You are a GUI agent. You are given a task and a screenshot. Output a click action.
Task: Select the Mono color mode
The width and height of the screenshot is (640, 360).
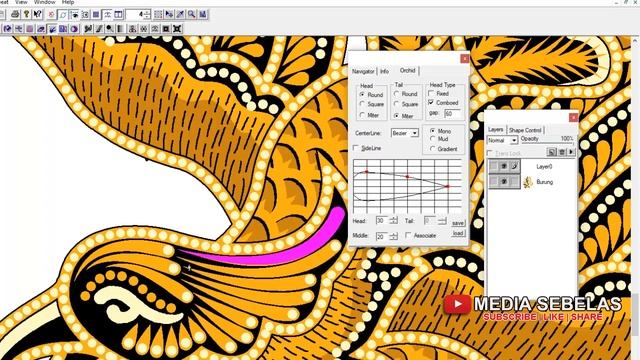433,131
